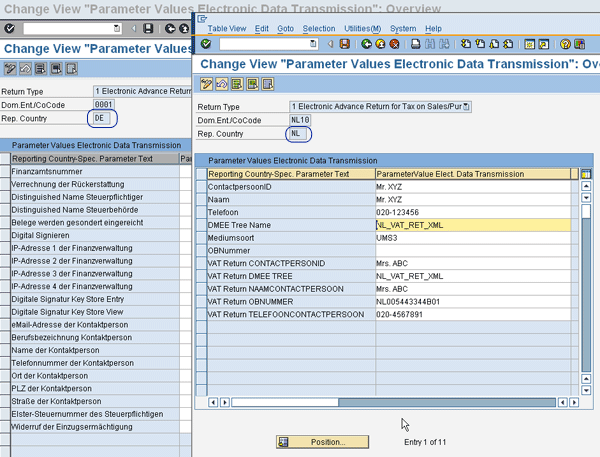Open table configuration icon at grid corner
This screenshot has width=600, height=457.
coord(586,173)
